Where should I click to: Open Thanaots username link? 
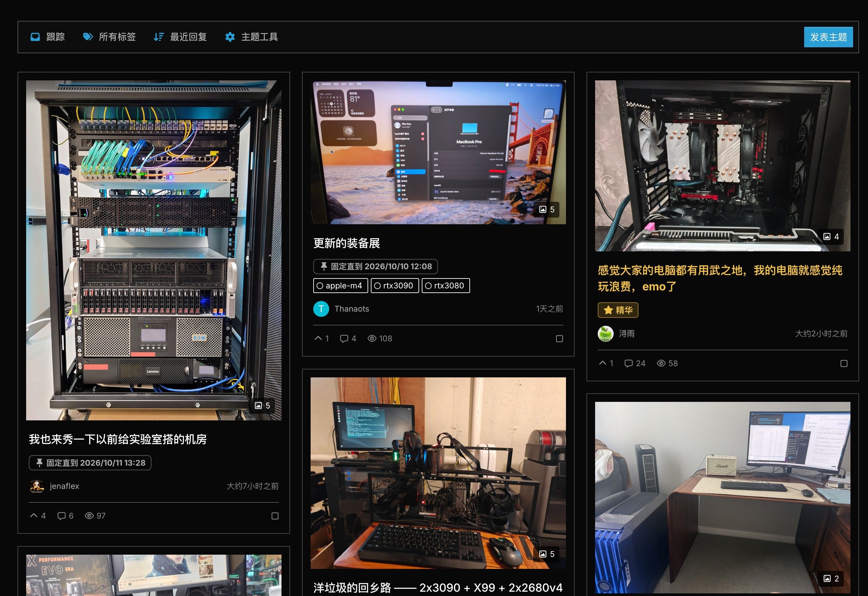click(x=351, y=309)
